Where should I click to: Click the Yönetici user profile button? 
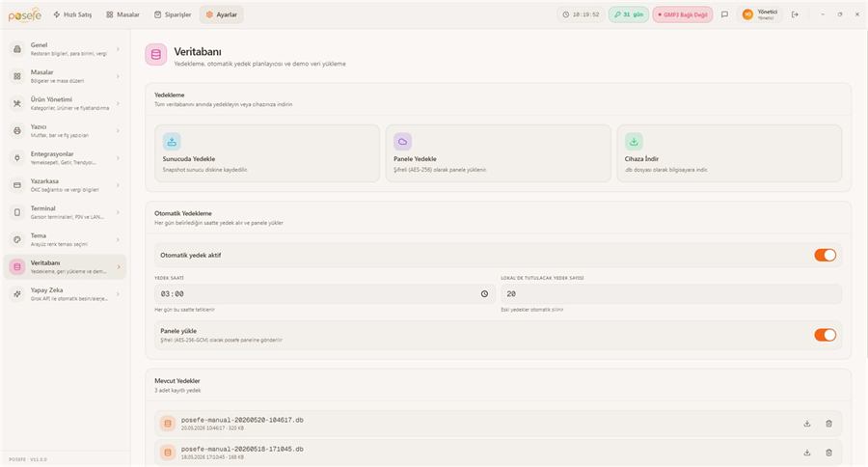click(760, 14)
